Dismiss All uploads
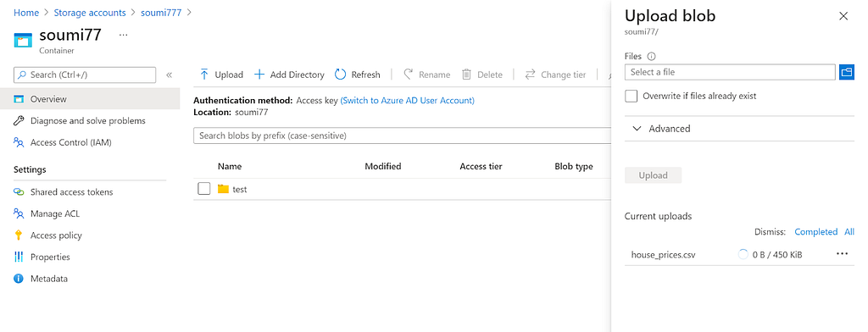Screen dimensions: 868x332 849,232
